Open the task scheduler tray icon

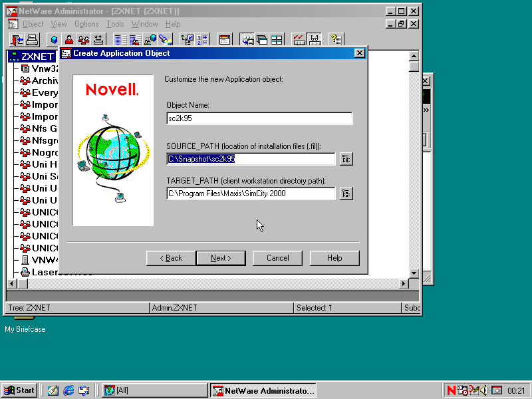462,390
